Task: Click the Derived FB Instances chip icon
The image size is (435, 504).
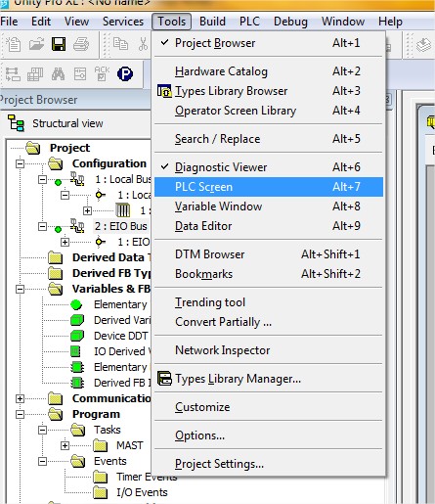Action: [x=77, y=383]
